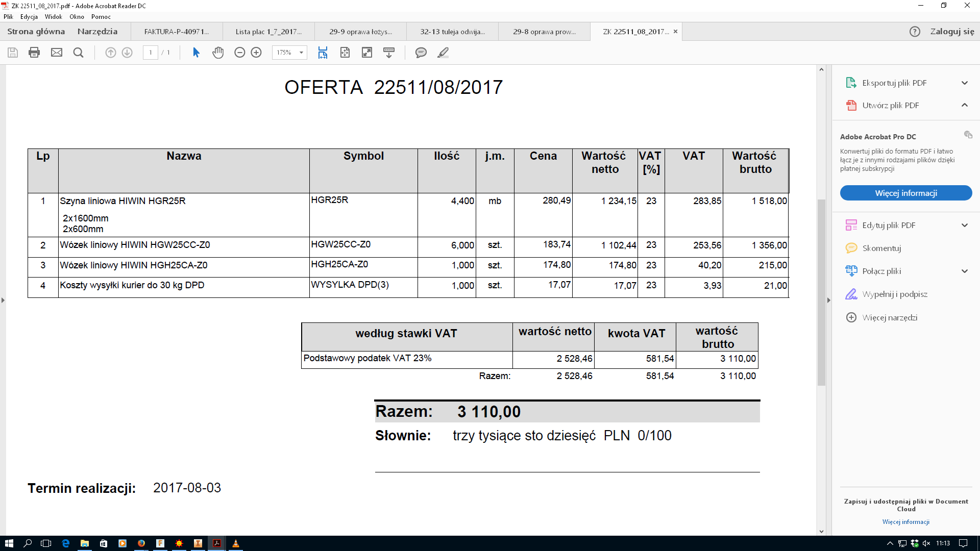
Task: Enter full screen mode icon
Action: click(x=367, y=53)
